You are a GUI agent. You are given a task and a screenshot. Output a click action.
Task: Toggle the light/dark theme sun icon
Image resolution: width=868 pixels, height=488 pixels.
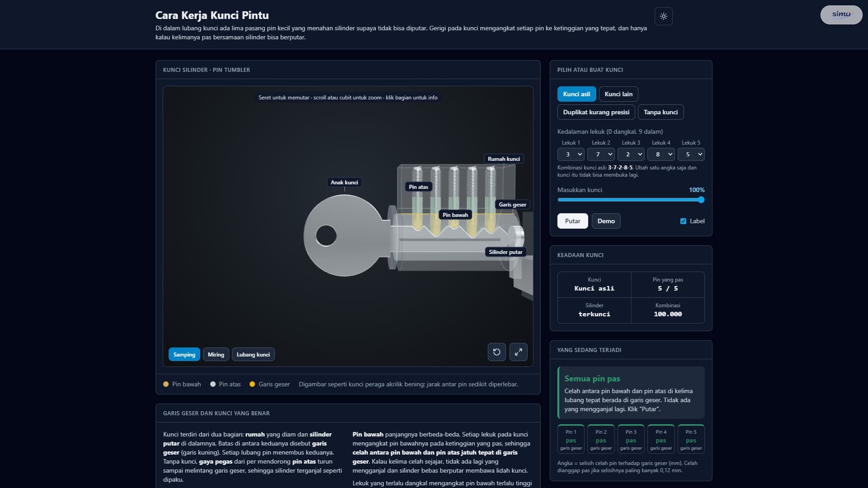pos(663,16)
